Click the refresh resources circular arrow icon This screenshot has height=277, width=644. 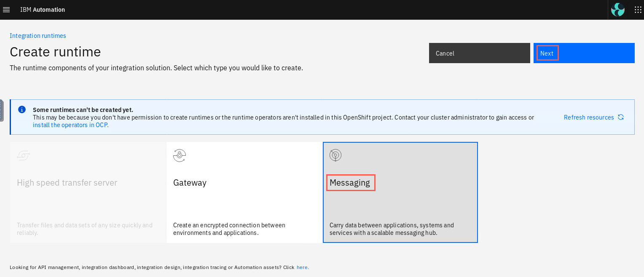621,117
